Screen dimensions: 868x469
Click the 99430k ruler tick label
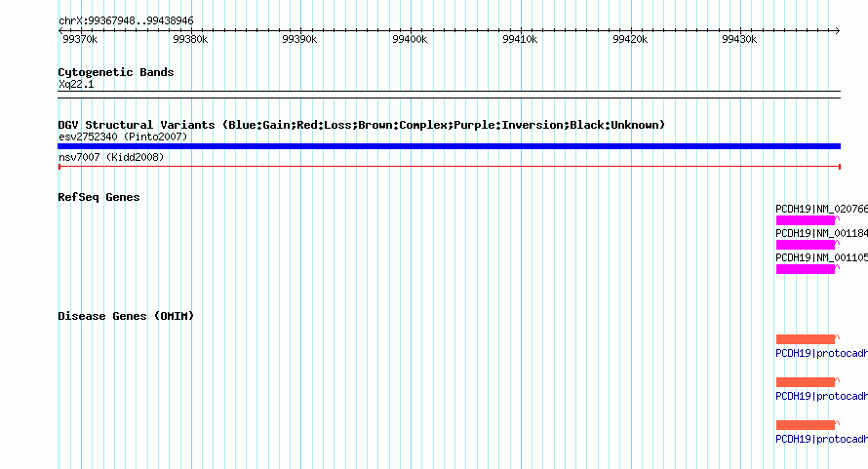point(739,39)
